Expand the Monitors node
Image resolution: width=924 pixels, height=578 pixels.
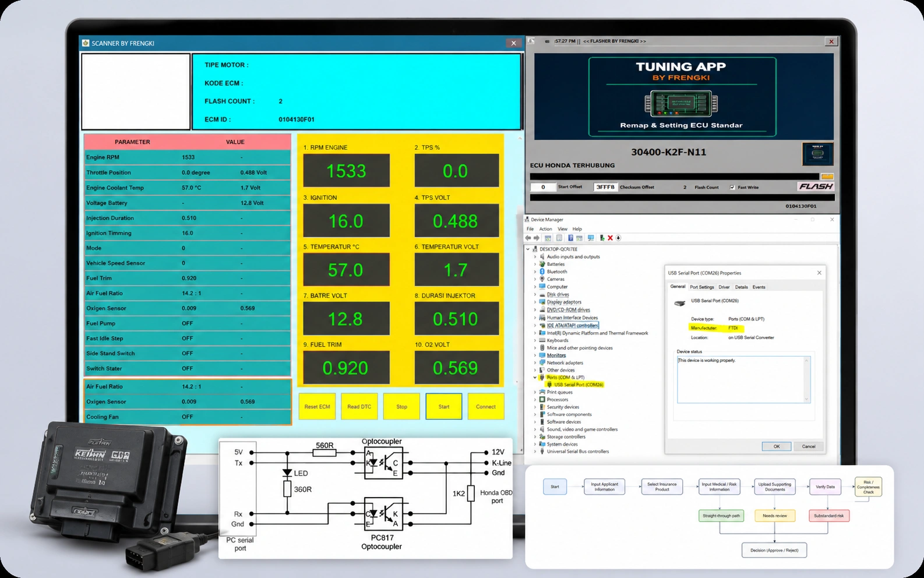(535, 355)
